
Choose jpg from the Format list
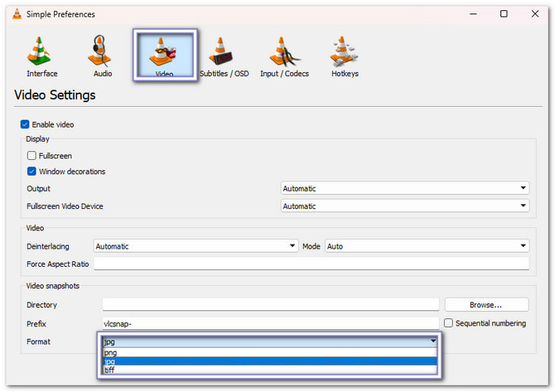(270, 361)
